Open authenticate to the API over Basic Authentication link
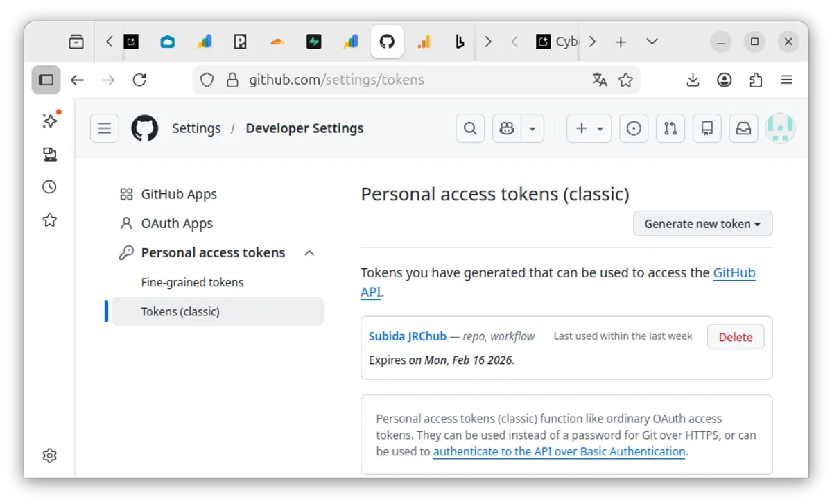Image resolution: width=832 pixels, height=504 pixels. click(x=559, y=451)
